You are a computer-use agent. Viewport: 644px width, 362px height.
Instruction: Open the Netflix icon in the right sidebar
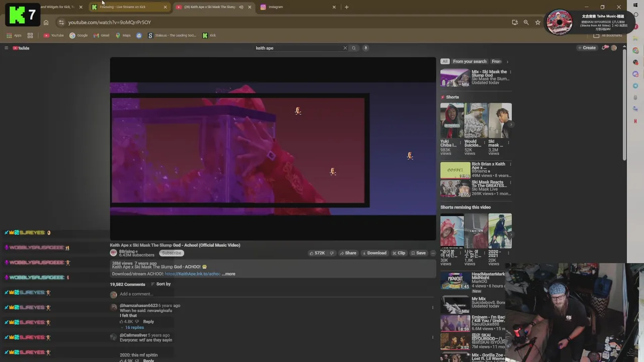coord(635,121)
